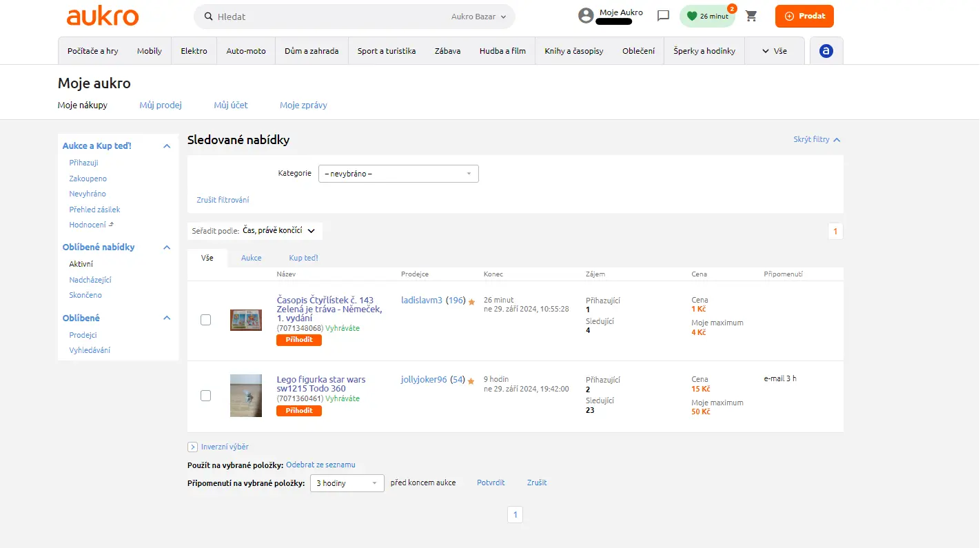Collapse the Oblíbené nabídky section
Screen dimensions: 980x548
[x=167, y=247]
